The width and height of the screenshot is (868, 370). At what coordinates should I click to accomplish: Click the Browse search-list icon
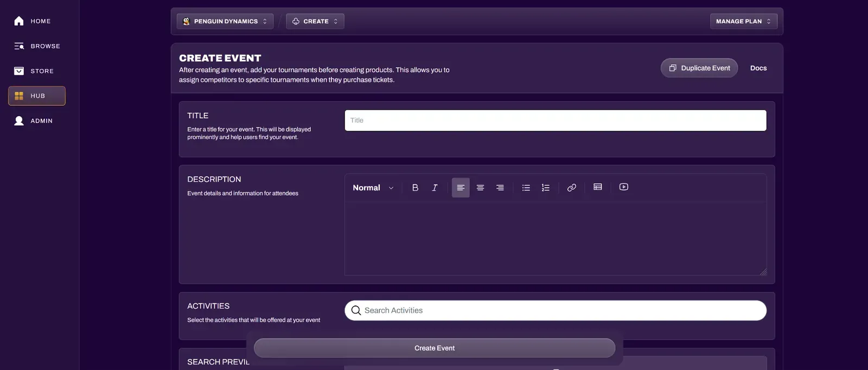click(19, 46)
